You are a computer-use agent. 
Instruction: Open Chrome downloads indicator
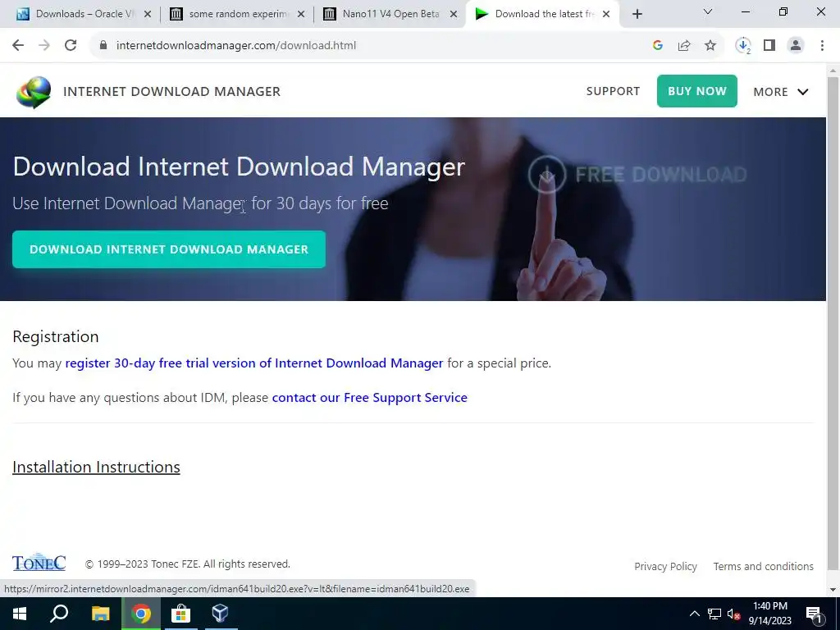(743, 46)
